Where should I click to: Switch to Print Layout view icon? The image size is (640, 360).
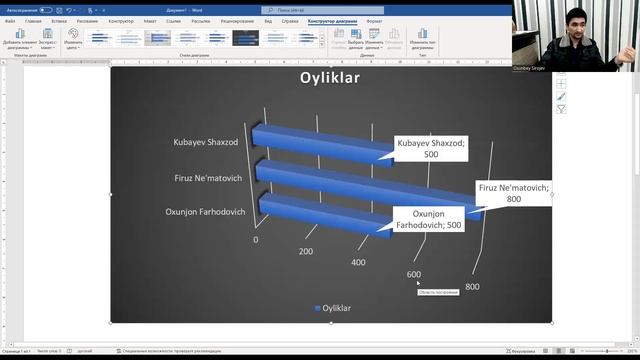[x=559, y=351]
